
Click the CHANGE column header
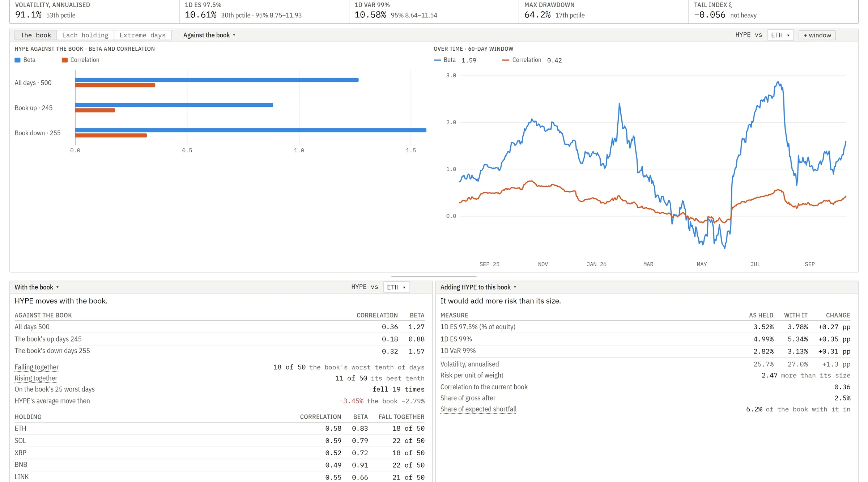pyautogui.click(x=838, y=315)
